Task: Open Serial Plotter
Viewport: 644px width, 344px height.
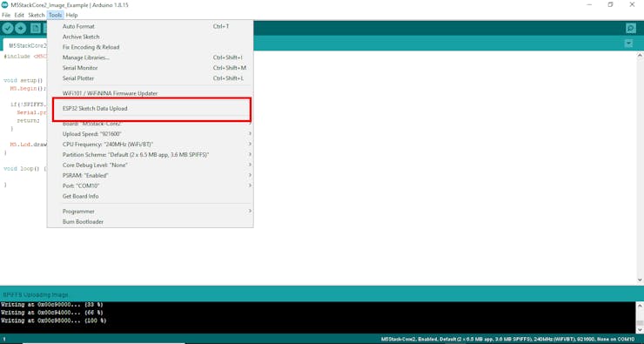Action: click(151, 78)
